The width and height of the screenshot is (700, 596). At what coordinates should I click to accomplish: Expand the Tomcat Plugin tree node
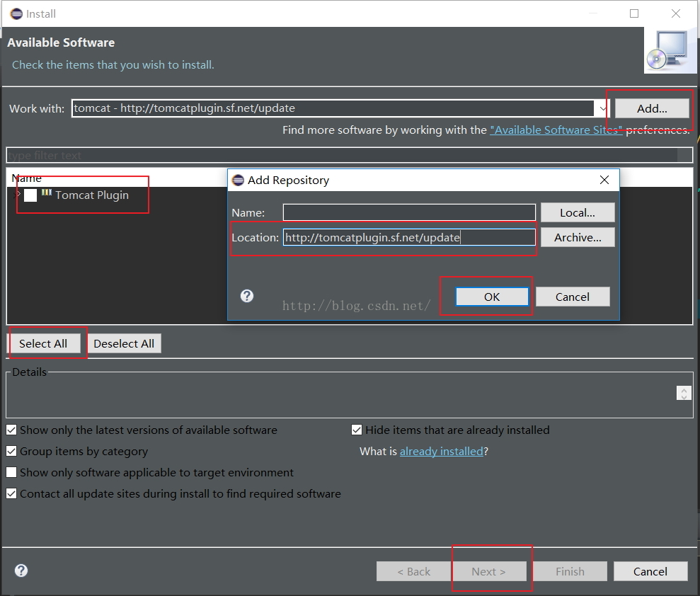[18, 195]
